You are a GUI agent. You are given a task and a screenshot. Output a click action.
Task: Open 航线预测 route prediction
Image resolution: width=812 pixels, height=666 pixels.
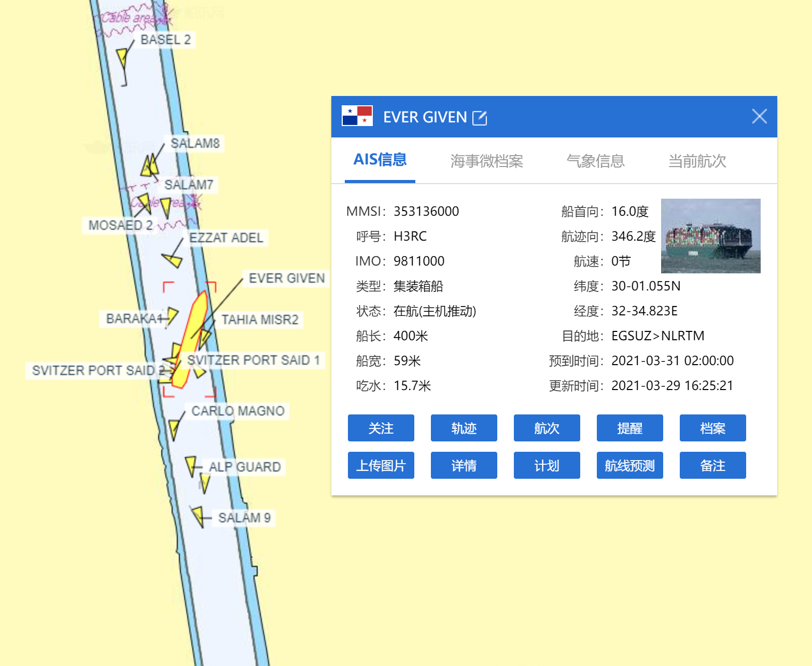629,465
